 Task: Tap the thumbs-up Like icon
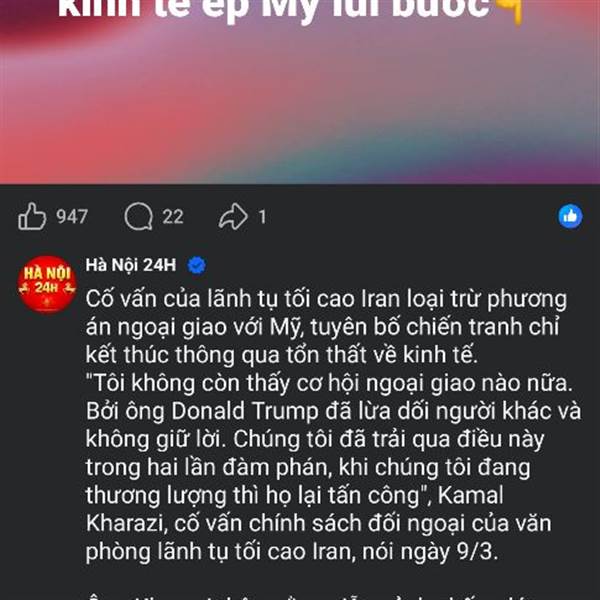point(32,216)
